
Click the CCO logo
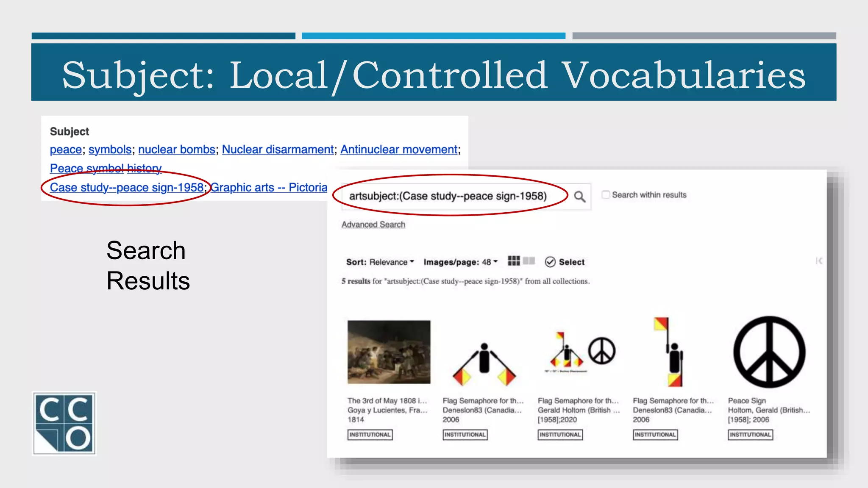(x=64, y=423)
